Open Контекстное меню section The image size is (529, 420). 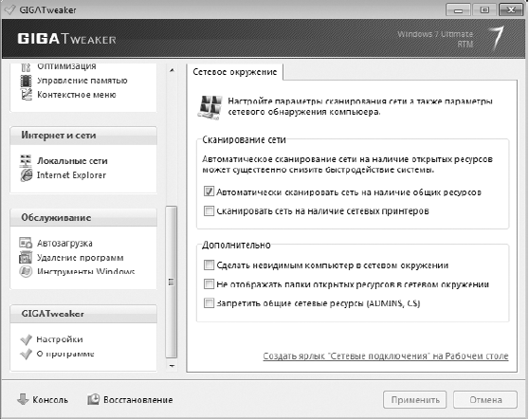pyautogui.click(x=76, y=95)
